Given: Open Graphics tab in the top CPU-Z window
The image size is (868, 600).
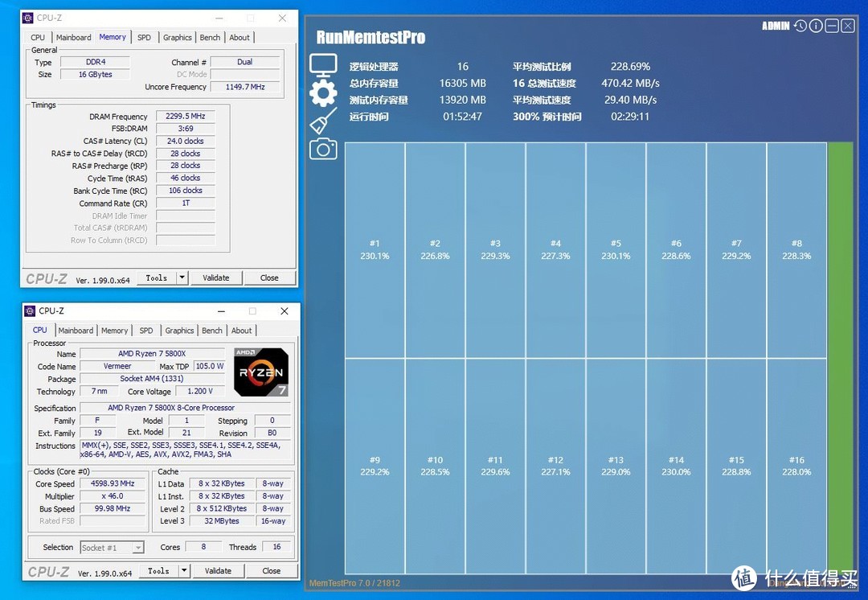Looking at the screenshot, I should point(177,37).
